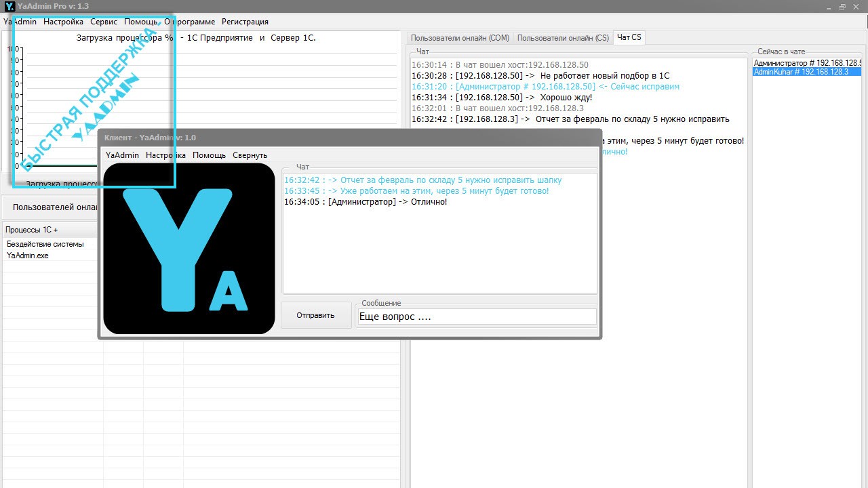Switch to Пользователи онлайн (CS) tab

(563, 38)
